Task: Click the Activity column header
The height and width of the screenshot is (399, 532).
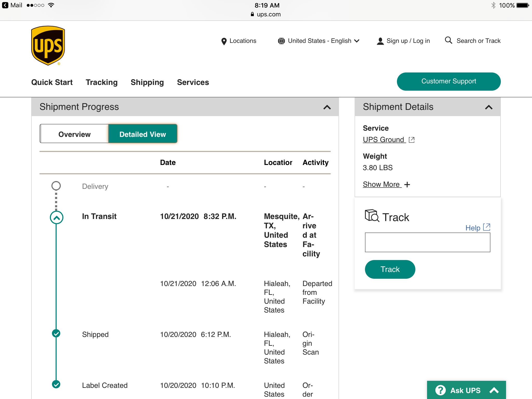Action: pyautogui.click(x=315, y=163)
